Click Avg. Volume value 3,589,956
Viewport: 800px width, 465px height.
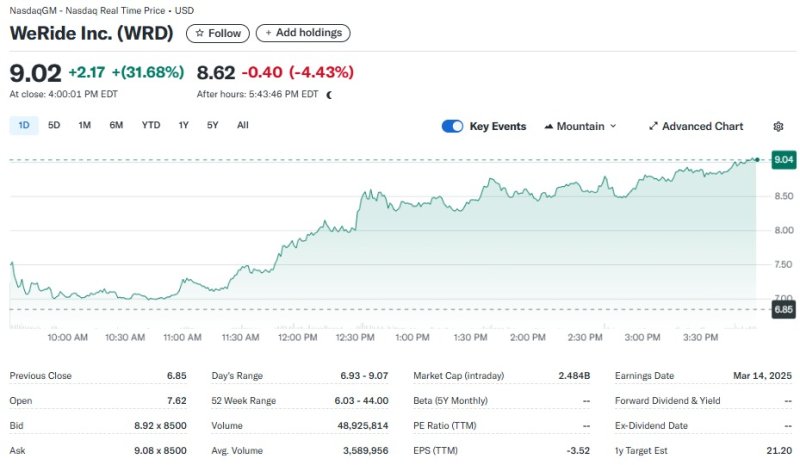[366, 451]
